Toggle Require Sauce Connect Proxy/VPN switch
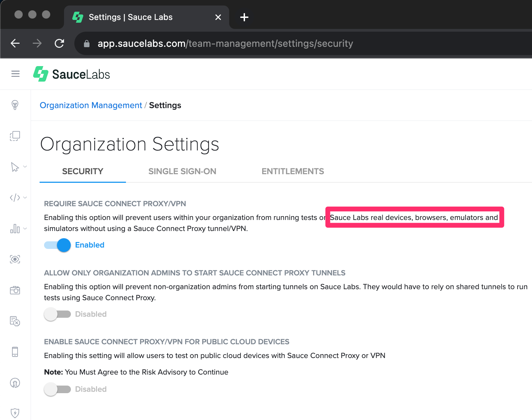This screenshot has width=532, height=420. 57,245
